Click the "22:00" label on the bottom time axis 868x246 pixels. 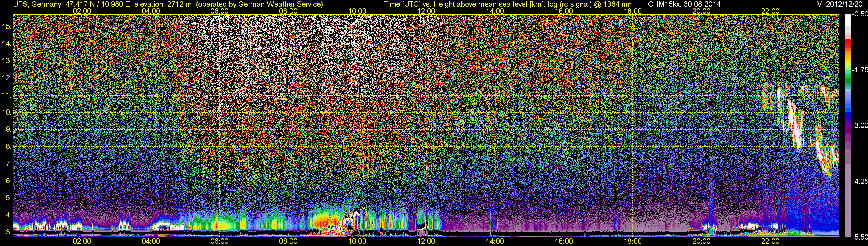[770, 241]
